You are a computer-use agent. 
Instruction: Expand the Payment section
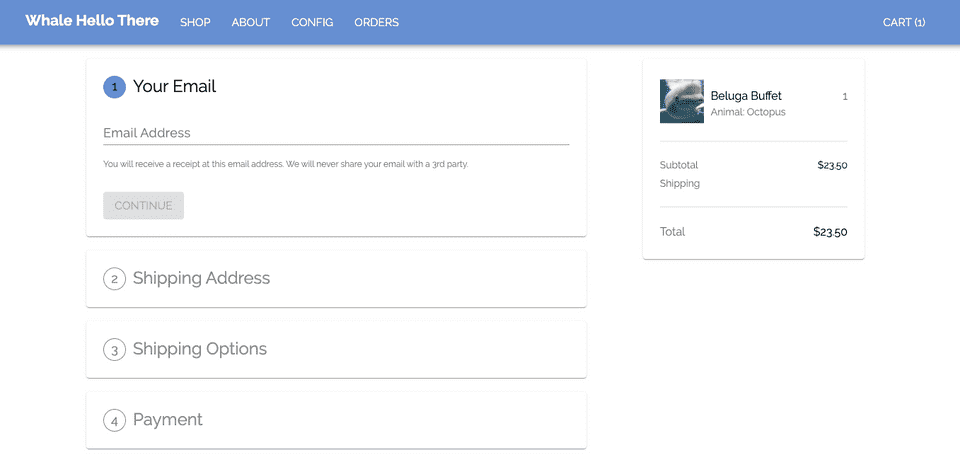coord(336,420)
